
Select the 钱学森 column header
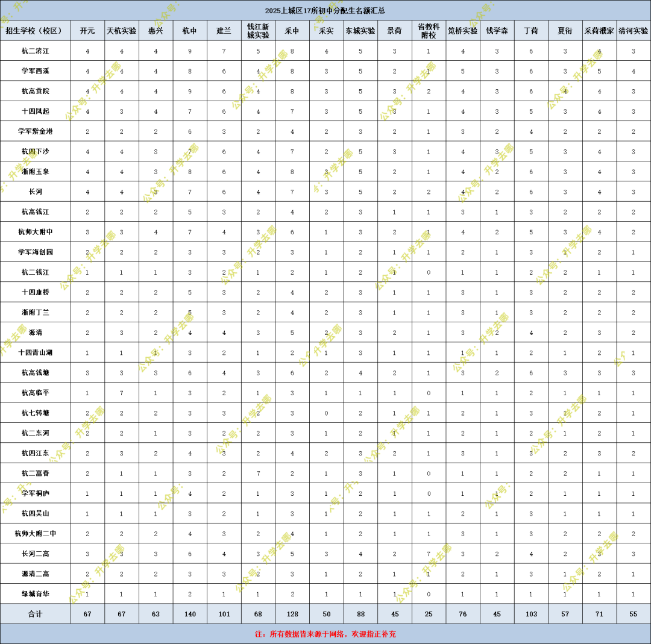497,31
